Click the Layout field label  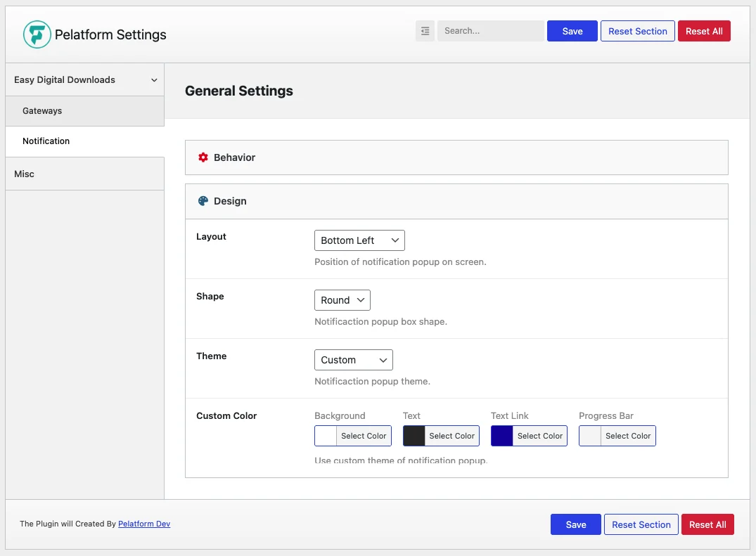(x=211, y=237)
